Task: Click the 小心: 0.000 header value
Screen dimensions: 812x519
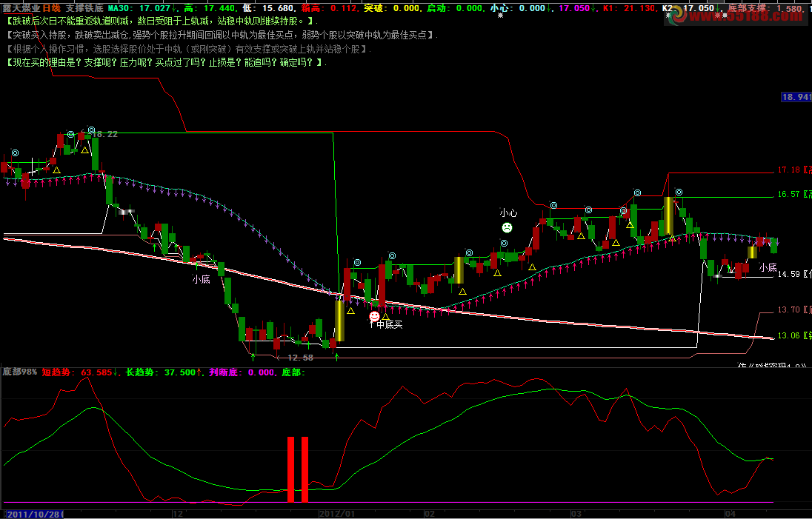Action: [x=519, y=8]
